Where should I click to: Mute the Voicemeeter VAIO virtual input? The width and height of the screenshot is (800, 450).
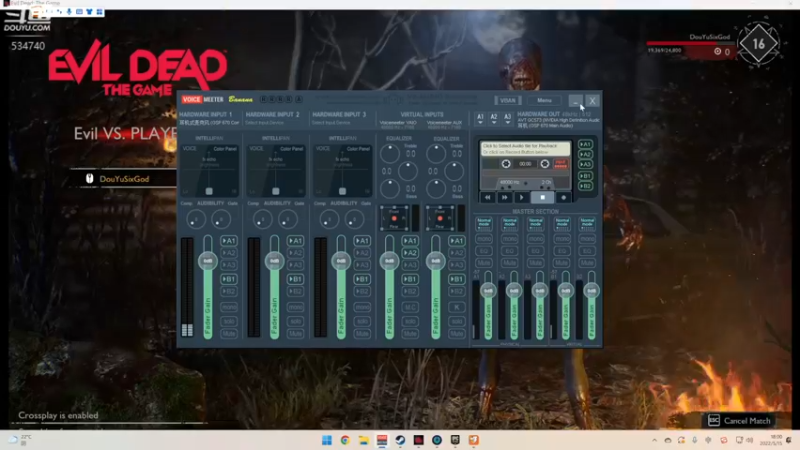[x=410, y=334]
